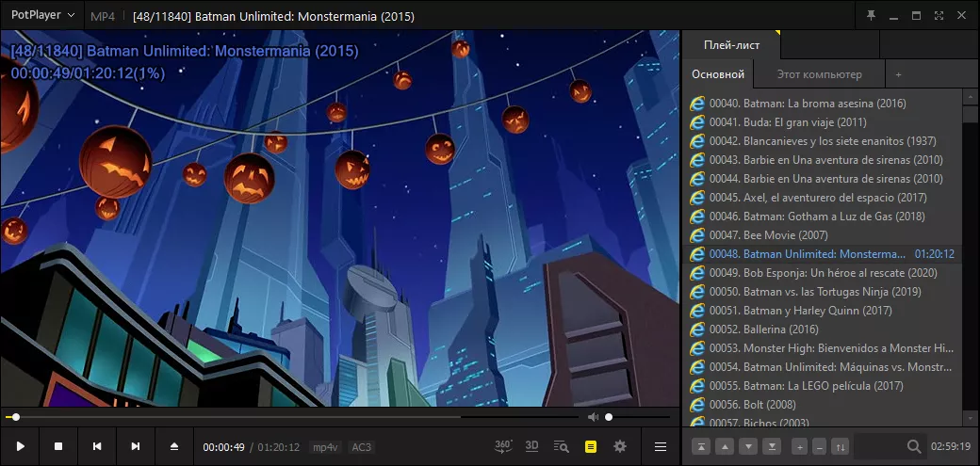This screenshot has height=466, width=980.
Task: Stop video playback
Action: coord(58,446)
